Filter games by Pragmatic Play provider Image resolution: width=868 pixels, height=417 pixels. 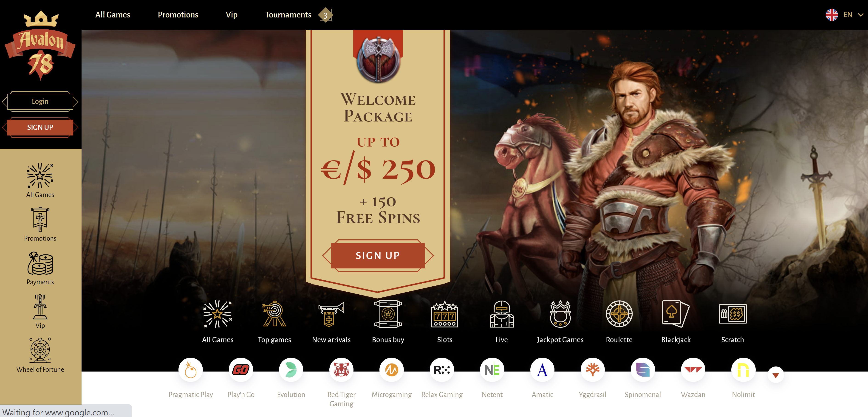pos(190,370)
